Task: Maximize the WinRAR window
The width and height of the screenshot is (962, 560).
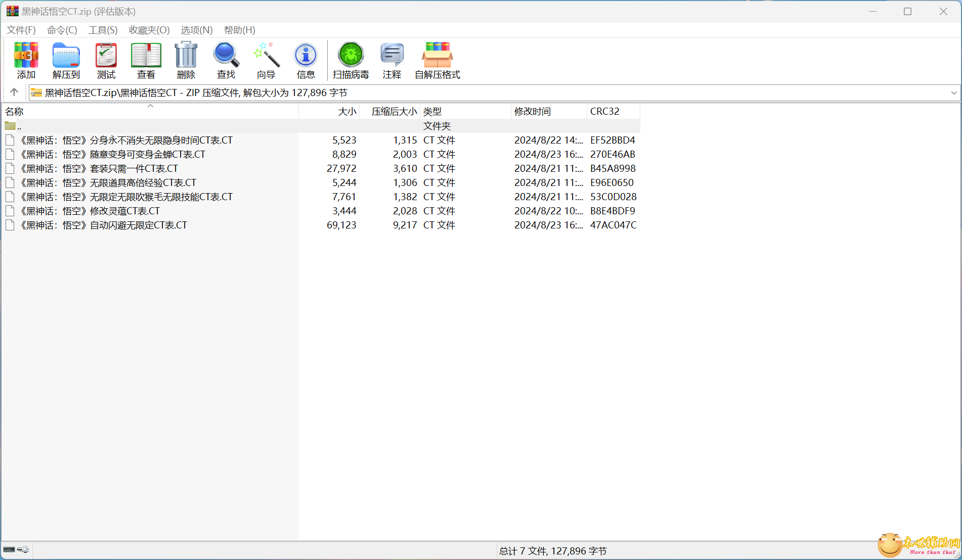Action: pyautogui.click(x=907, y=11)
